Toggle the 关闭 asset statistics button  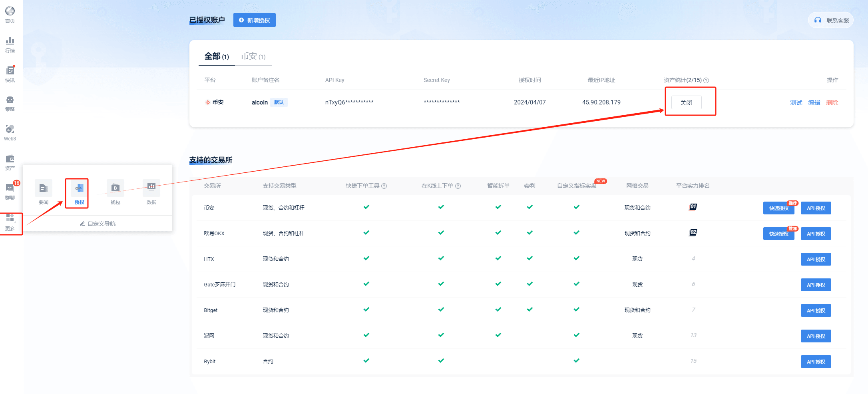click(686, 102)
